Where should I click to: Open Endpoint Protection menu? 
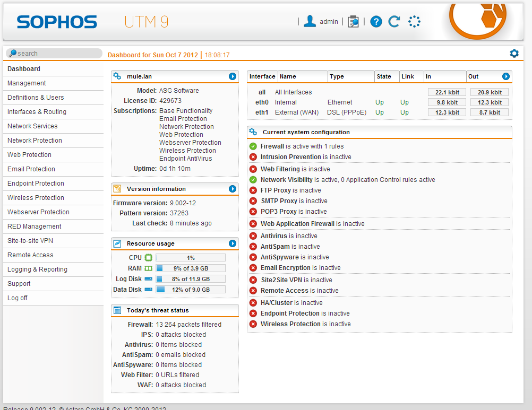(53, 184)
